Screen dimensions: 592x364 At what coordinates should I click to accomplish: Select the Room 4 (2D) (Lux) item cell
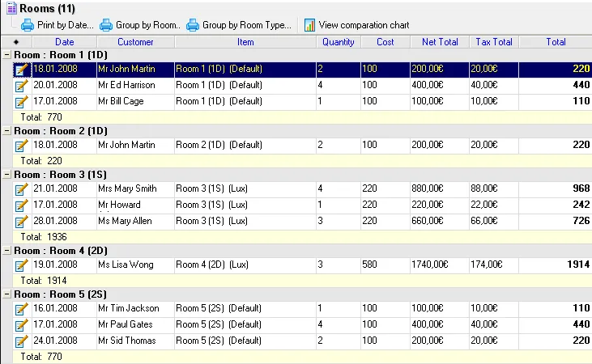point(245,265)
